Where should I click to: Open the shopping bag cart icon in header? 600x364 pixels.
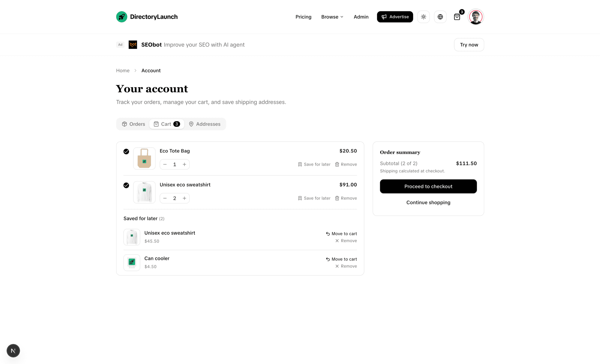point(457,17)
